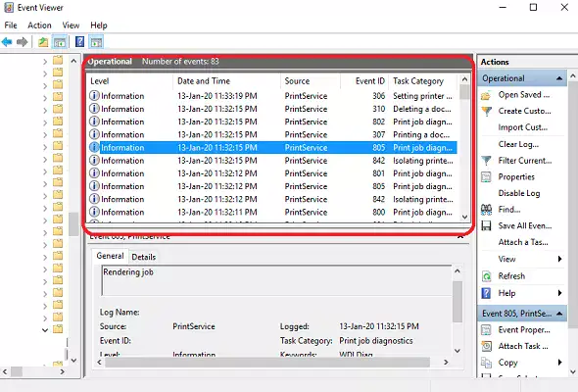Click the event list vertical scrollbar down arrow
The image size is (578, 392).
(464, 217)
